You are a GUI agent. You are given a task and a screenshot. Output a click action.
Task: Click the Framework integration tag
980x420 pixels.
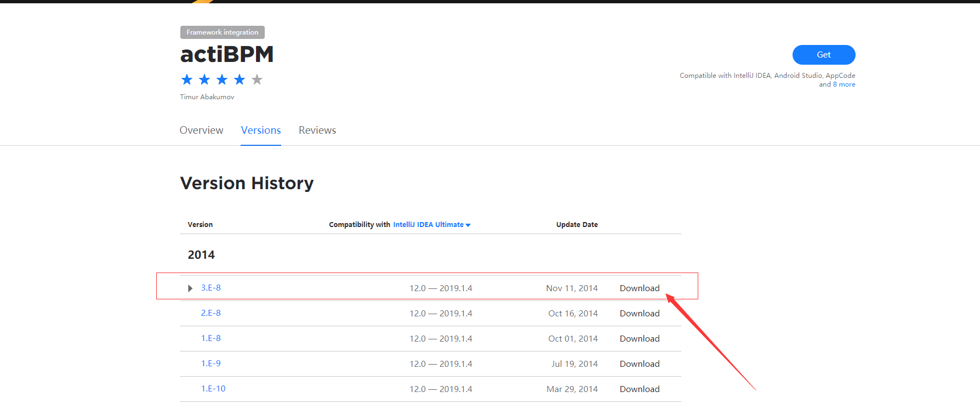pyautogui.click(x=223, y=32)
